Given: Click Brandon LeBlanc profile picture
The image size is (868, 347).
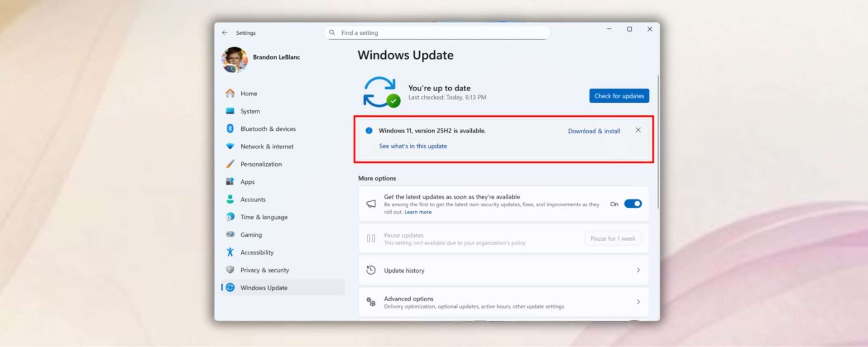Looking at the screenshot, I should click(235, 60).
